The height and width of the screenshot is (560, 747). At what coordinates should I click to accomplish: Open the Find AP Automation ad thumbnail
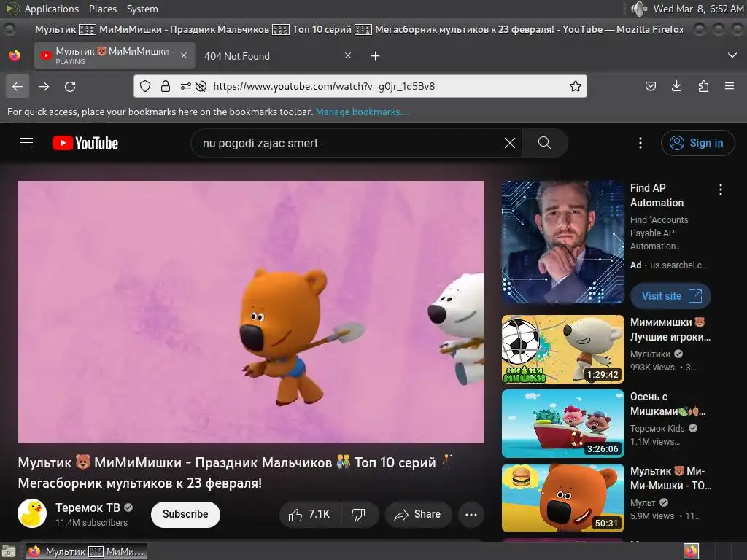tap(562, 242)
